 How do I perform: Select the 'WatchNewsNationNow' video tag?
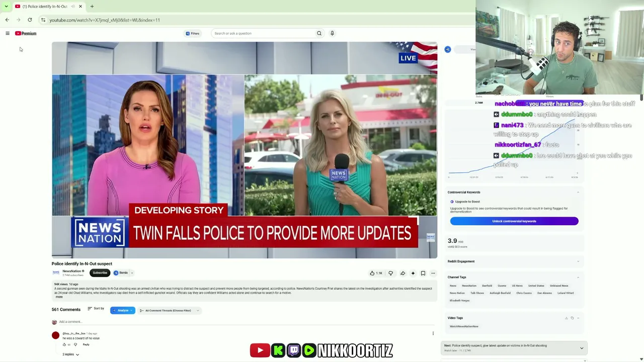[464, 326]
